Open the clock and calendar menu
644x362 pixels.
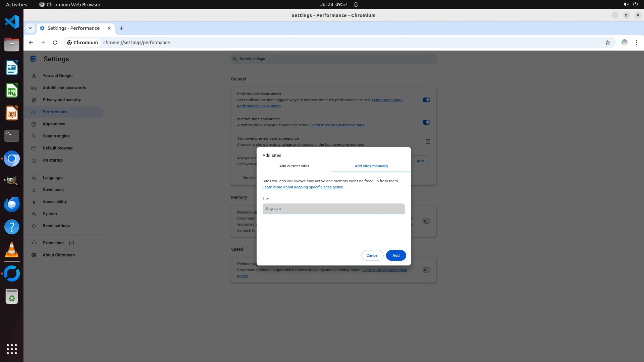(333, 4)
